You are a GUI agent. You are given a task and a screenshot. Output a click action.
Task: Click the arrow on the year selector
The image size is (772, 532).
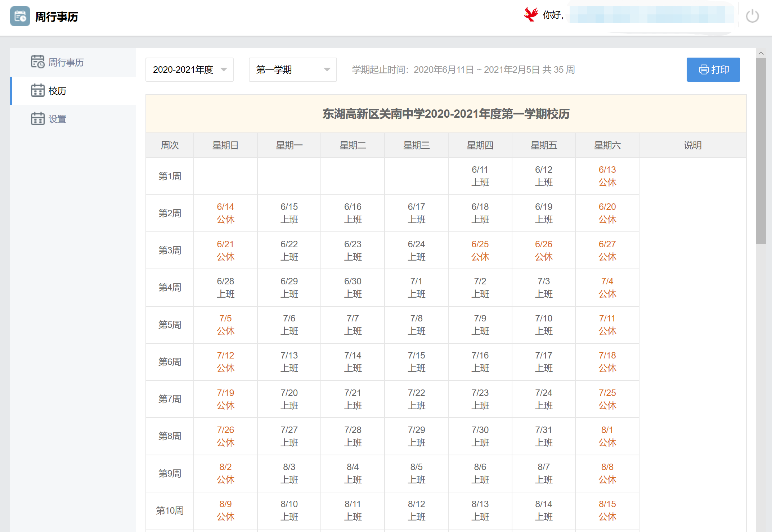224,69
